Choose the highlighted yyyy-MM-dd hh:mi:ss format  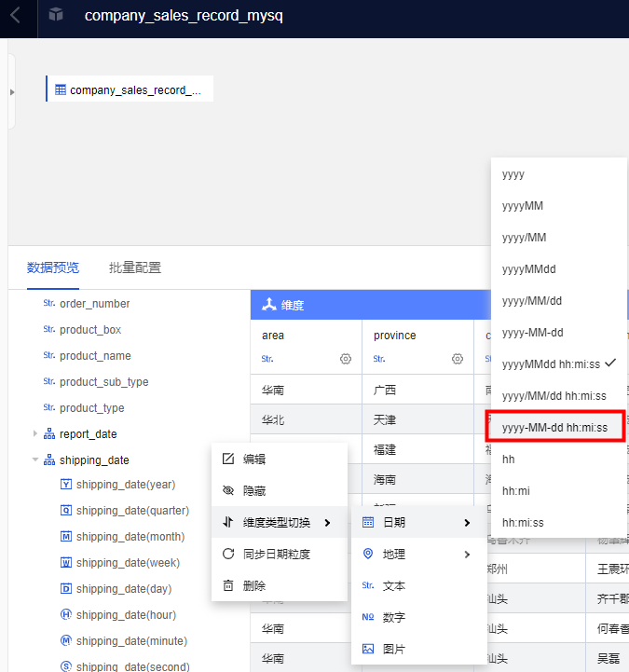(x=555, y=427)
